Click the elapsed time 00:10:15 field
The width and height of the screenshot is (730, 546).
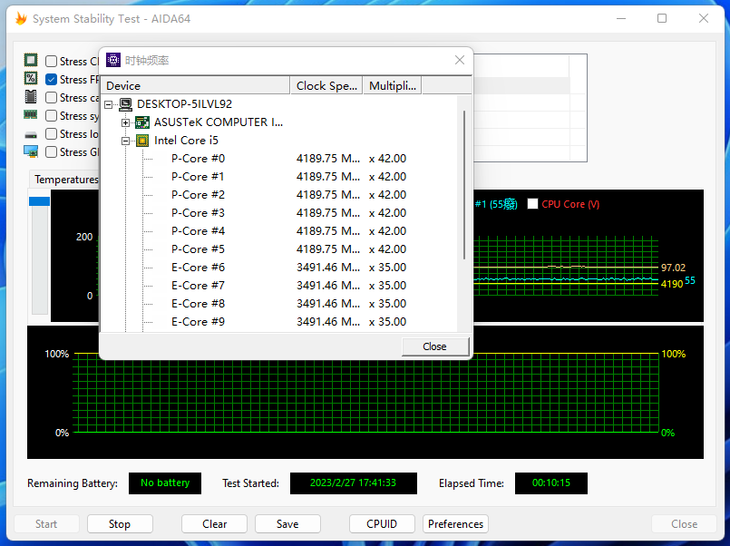(551, 483)
